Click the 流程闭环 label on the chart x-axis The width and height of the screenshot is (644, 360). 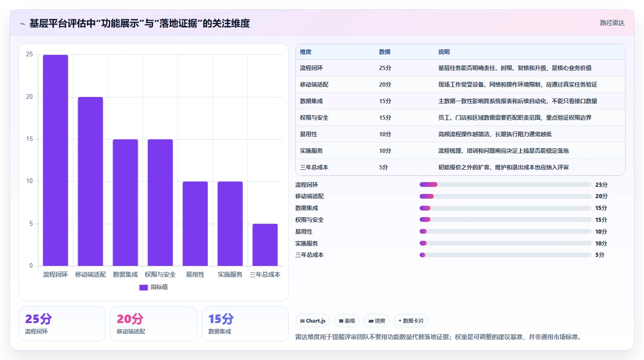click(x=55, y=274)
